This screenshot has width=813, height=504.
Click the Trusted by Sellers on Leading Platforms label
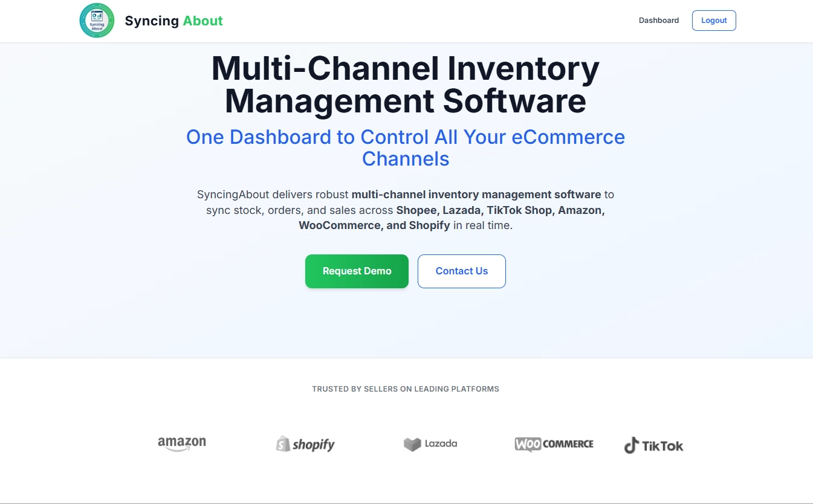coord(406,389)
